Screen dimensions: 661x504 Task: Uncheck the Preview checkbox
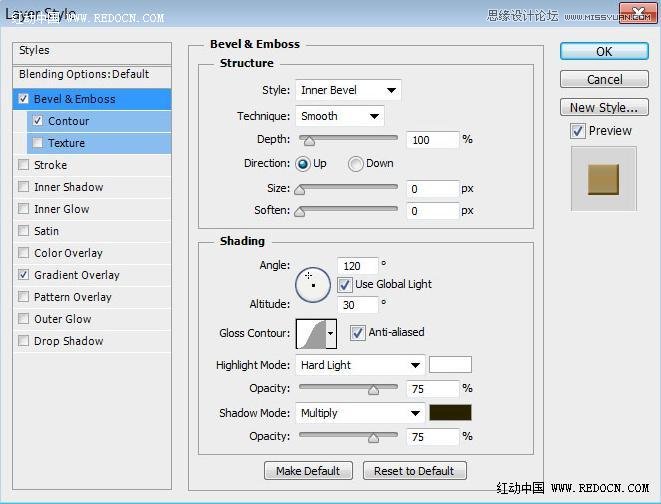pos(578,131)
